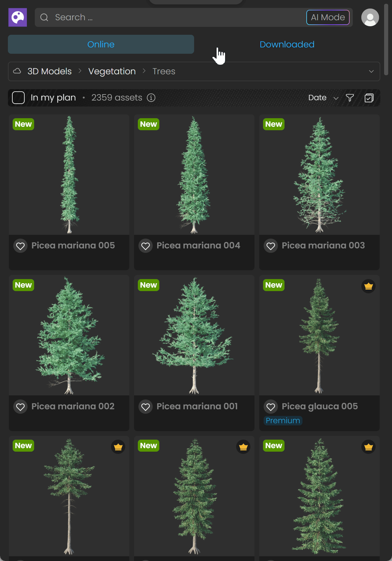
Task: Go to 3D Models breadcrumb
Action: (x=50, y=71)
